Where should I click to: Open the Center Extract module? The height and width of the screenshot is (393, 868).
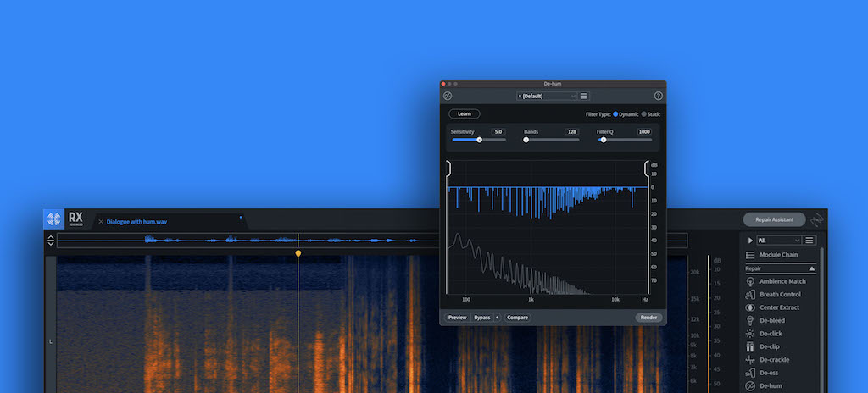pos(773,307)
